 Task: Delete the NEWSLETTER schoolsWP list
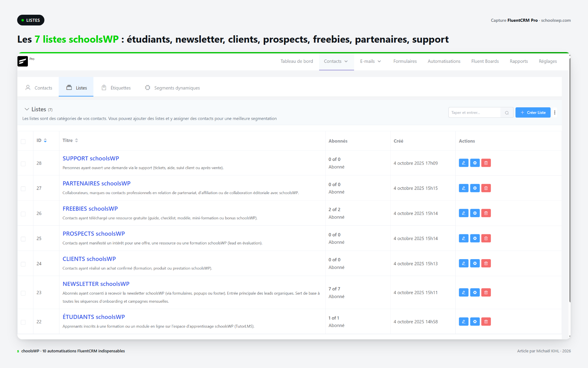486,293
